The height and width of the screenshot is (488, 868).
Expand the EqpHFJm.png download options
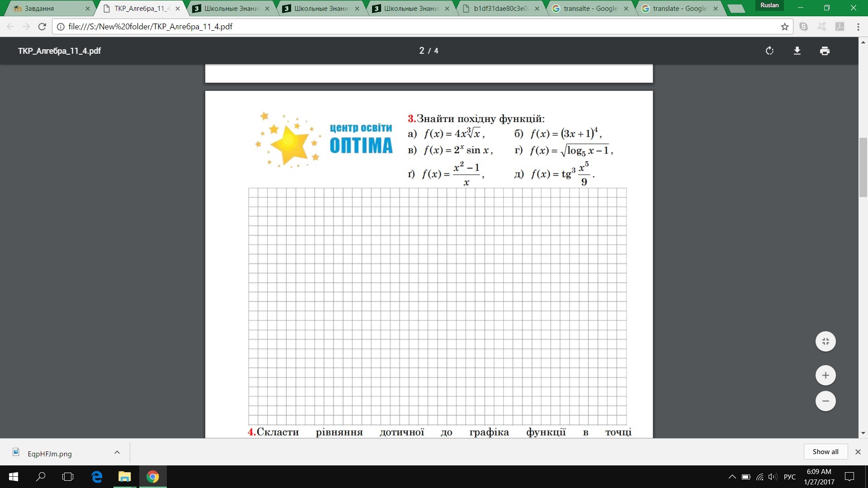(117, 452)
